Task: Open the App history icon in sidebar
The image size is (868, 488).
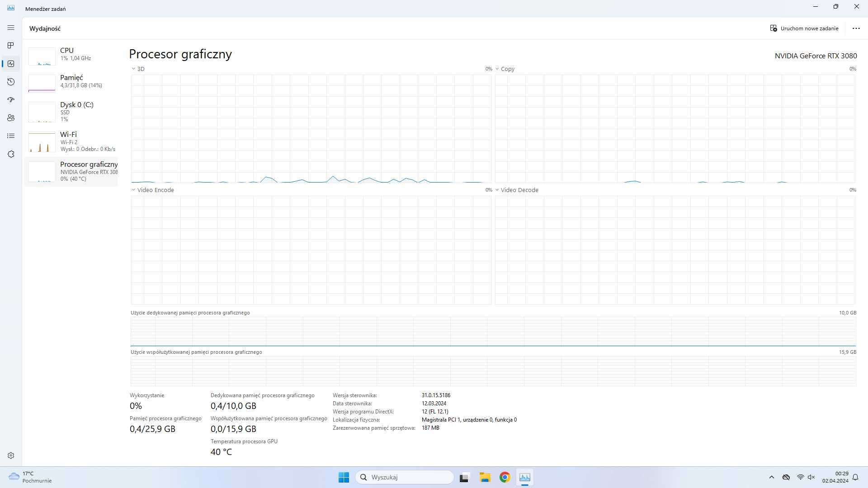Action: click(11, 82)
